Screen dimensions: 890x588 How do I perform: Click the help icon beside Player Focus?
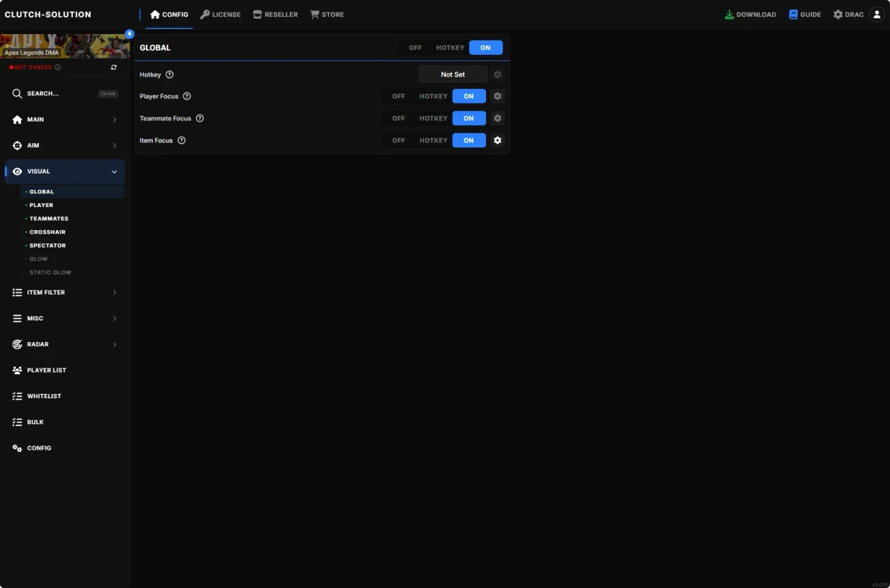186,96
